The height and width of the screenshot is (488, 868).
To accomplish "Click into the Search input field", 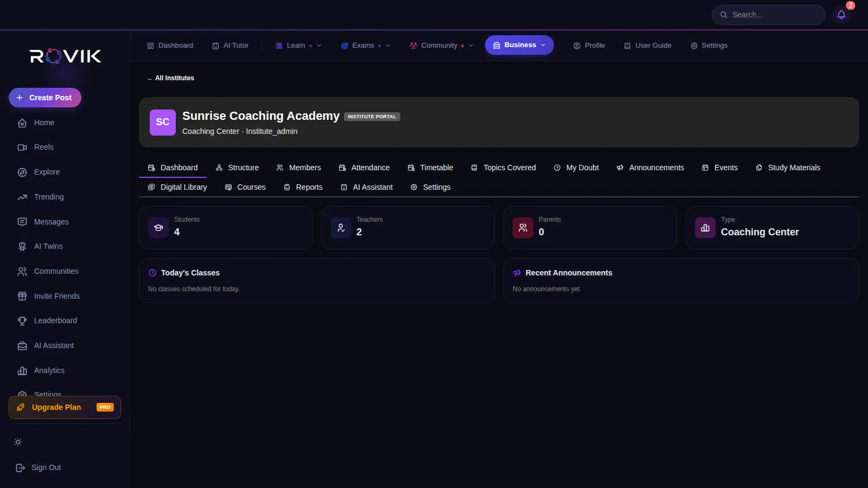I will (x=769, y=15).
